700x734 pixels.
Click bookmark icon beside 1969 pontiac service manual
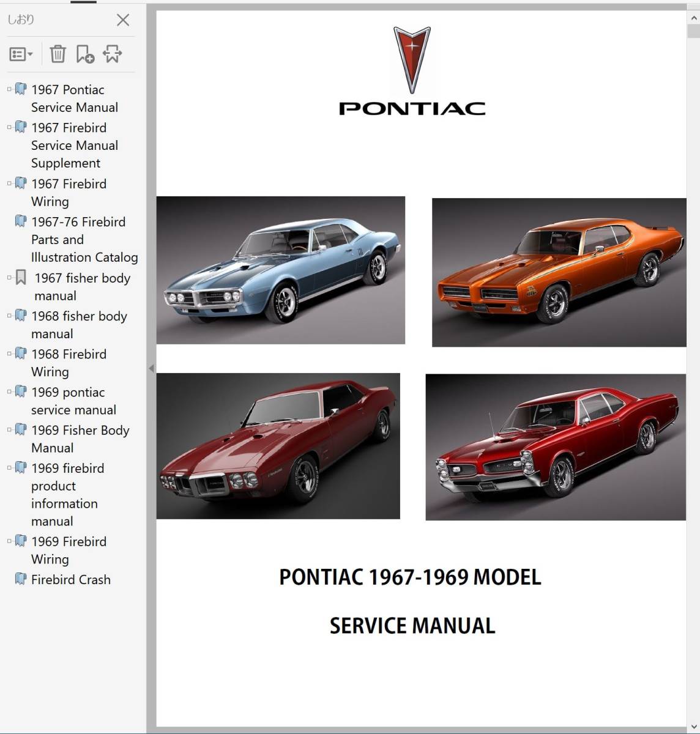(21, 391)
